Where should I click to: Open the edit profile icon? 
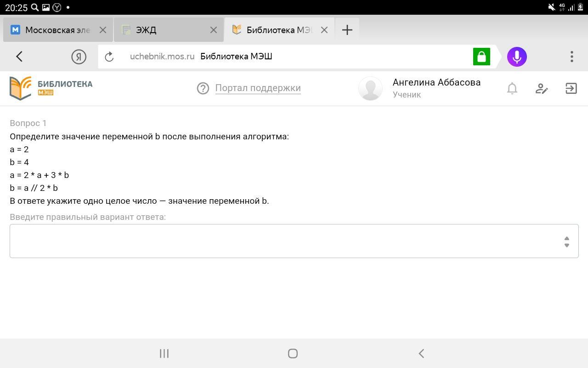coord(542,88)
